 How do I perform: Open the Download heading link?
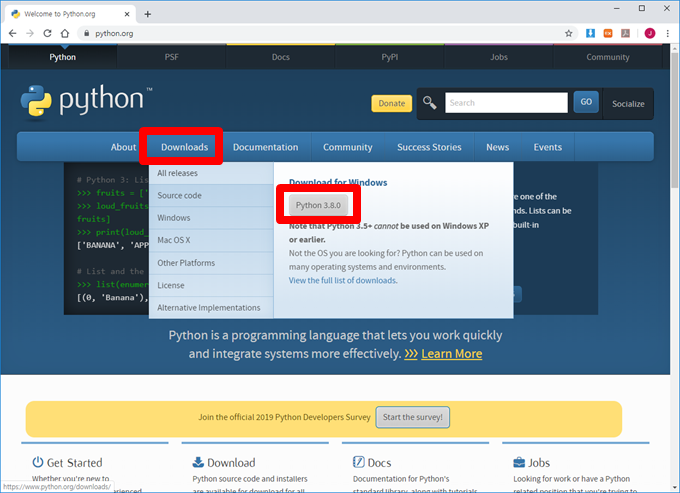click(x=231, y=463)
